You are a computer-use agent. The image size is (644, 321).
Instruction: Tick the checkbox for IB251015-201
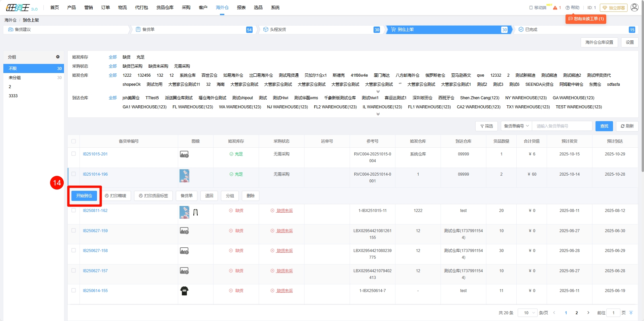pos(74,154)
